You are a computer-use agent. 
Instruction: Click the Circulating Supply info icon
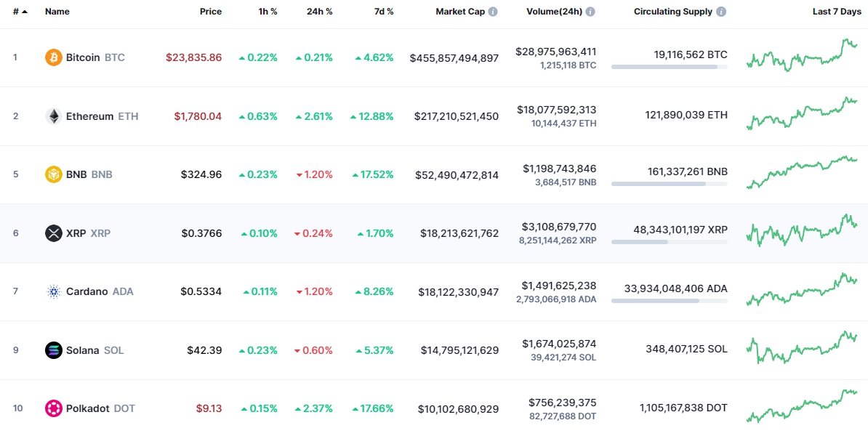(x=720, y=12)
